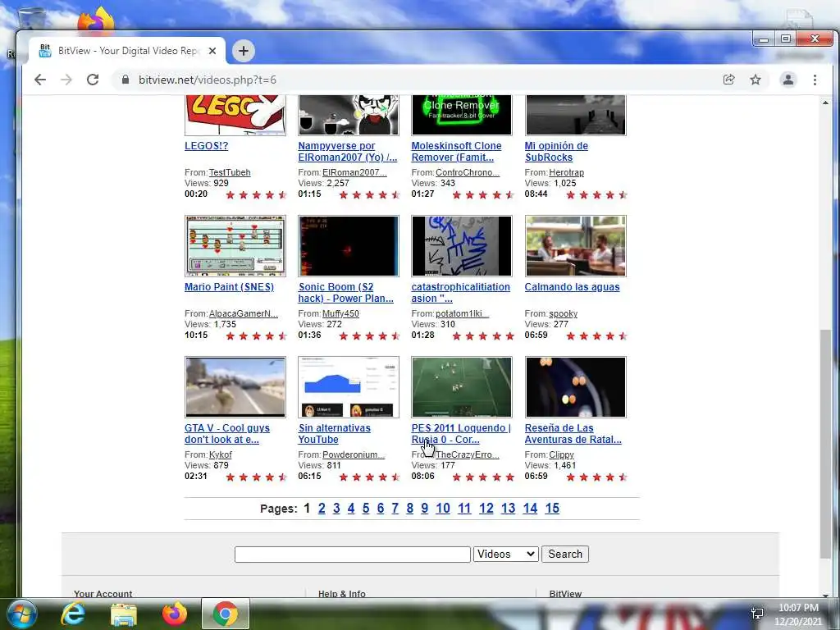Image resolution: width=840 pixels, height=630 pixels.
Task: Open the network tray icon
Action: pos(757,614)
